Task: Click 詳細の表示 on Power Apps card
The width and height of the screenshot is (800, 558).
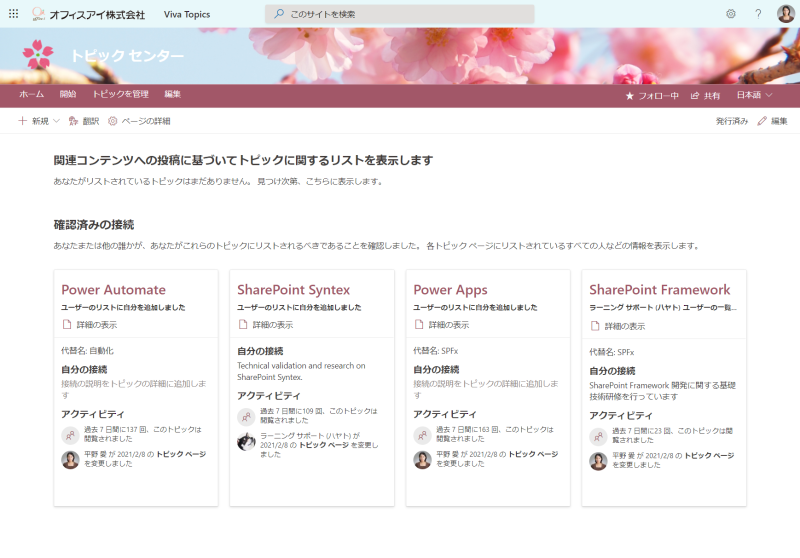Action: click(x=442, y=324)
